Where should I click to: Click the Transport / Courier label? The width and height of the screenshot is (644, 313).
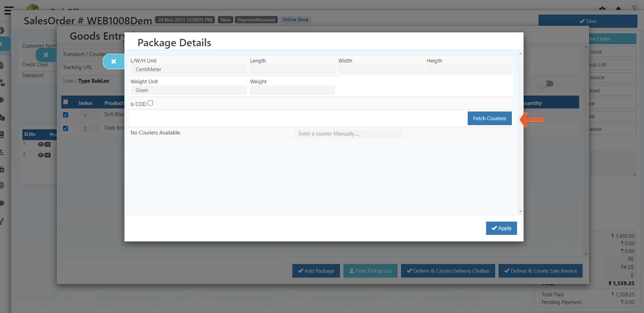click(x=85, y=54)
